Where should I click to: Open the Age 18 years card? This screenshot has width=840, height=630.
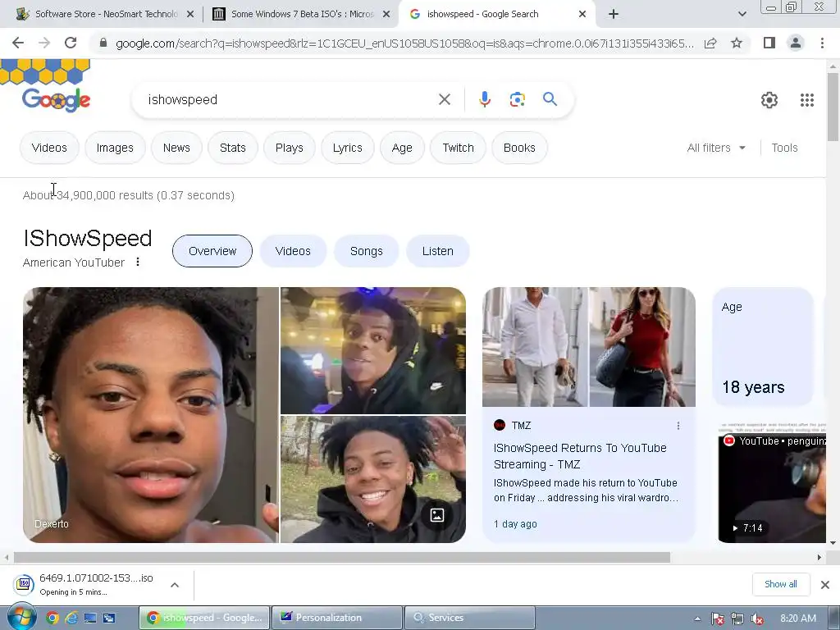click(763, 347)
